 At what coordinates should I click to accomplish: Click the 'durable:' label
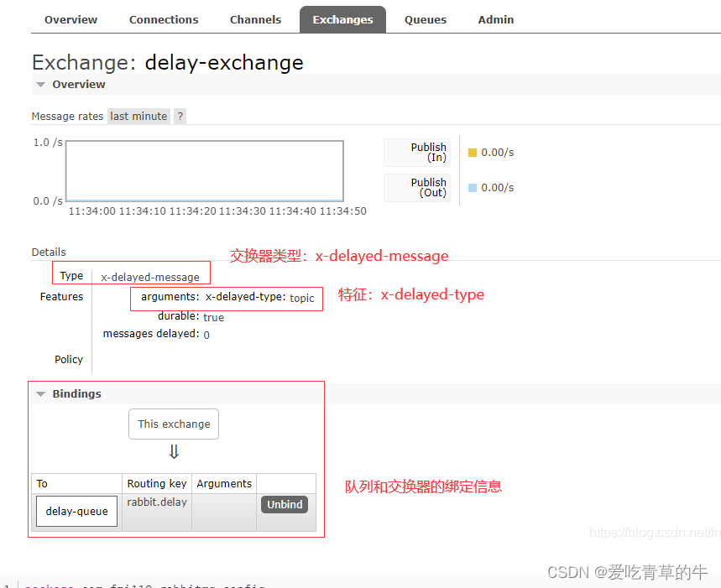click(179, 316)
